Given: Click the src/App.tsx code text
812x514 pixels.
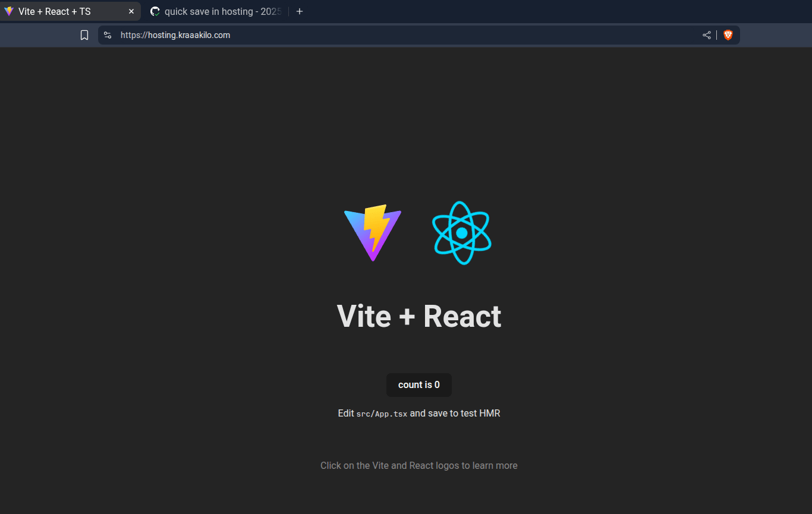Looking at the screenshot, I should (382, 414).
